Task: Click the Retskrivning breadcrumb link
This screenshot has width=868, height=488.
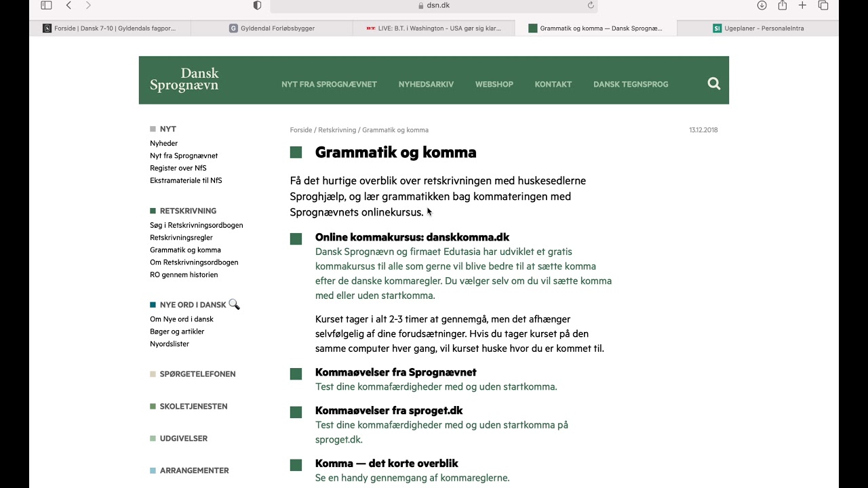Action: (x=337, y=130)
